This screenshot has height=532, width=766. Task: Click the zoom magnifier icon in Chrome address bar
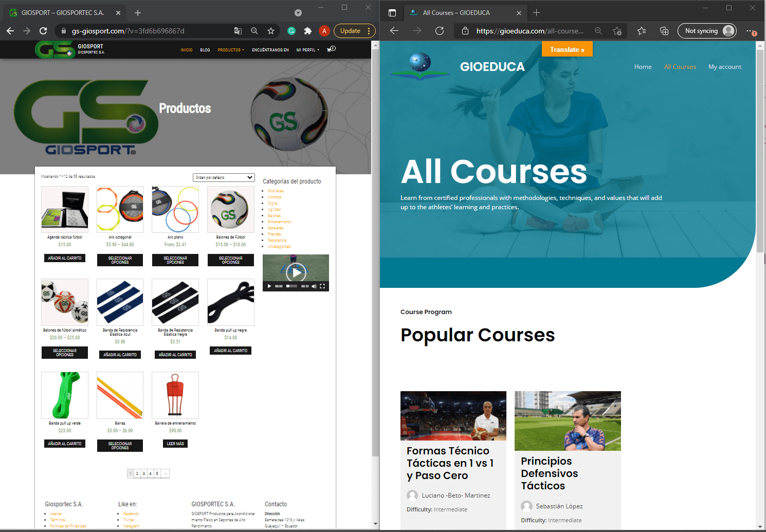point(254,31)
